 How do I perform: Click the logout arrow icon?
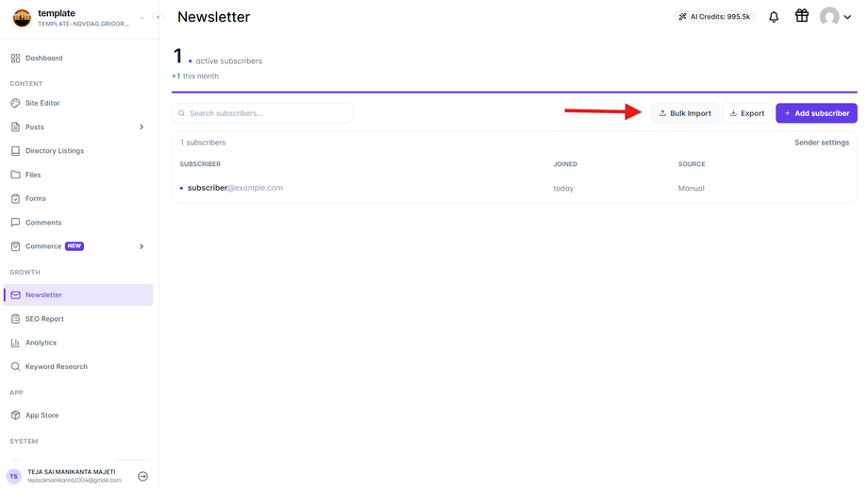point(142,477)
